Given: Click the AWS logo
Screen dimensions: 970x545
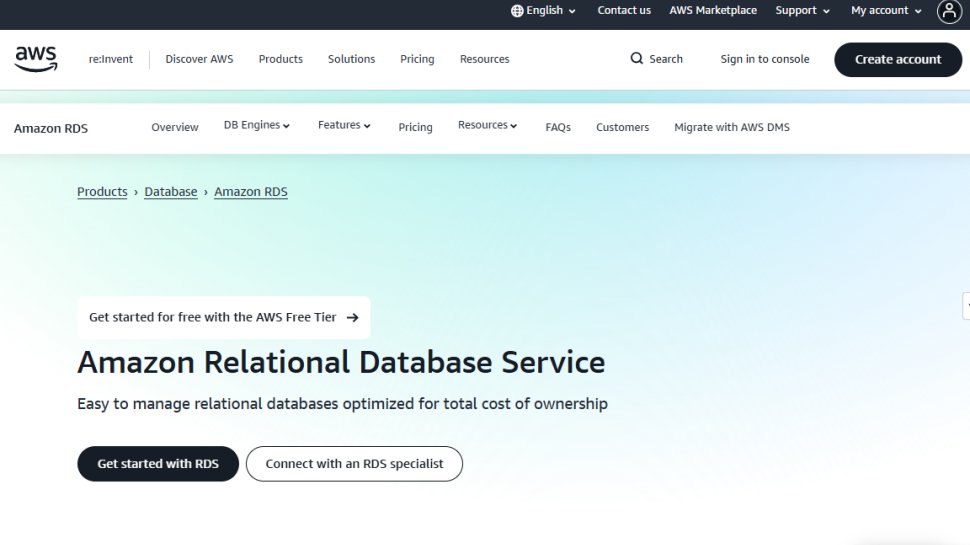Looking at the screenshot, I should point(36,59).
